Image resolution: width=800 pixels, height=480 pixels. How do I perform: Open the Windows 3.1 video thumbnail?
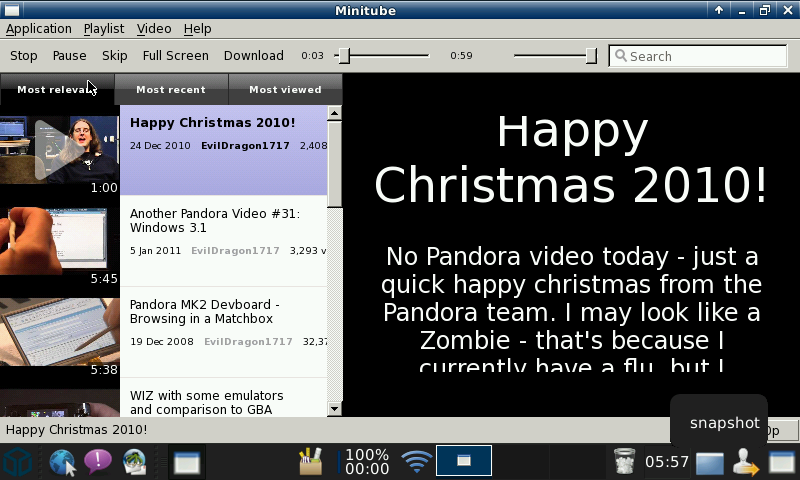point(54,241)
